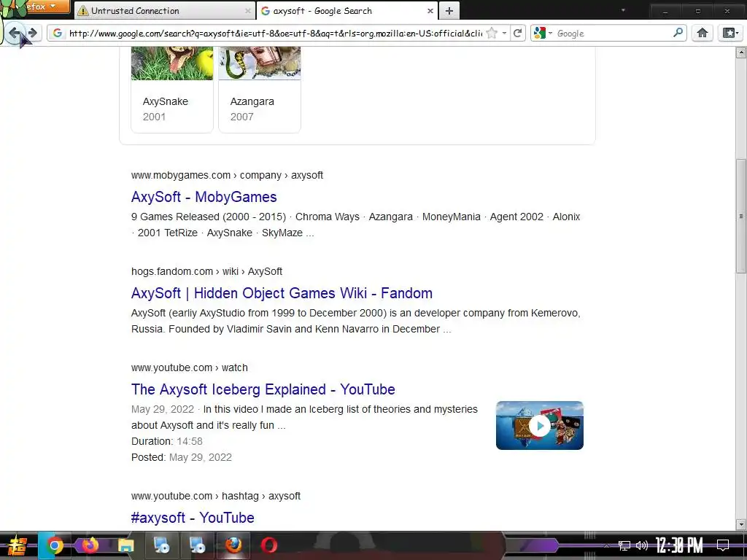Open the list all tabs dropdown

623,10
